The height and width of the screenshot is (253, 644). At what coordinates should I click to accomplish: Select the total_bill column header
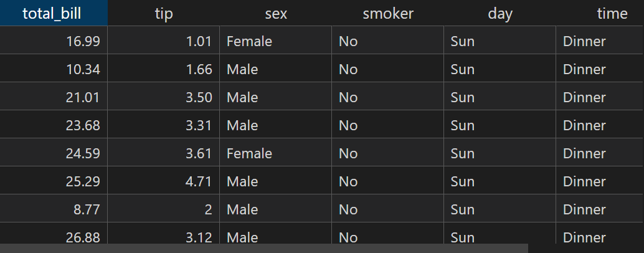(54, 13)
